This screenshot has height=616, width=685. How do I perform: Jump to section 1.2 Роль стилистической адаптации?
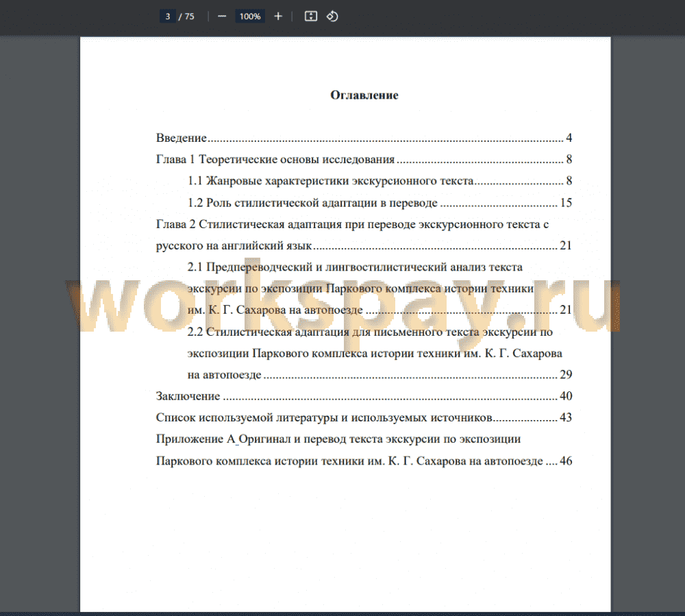[379, 203]
